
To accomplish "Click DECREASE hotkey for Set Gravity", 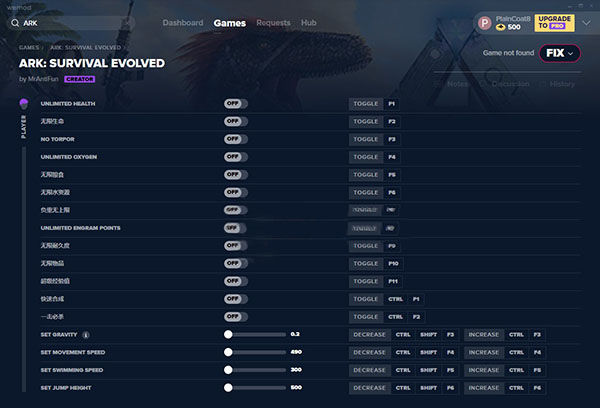I will point(369,335).
